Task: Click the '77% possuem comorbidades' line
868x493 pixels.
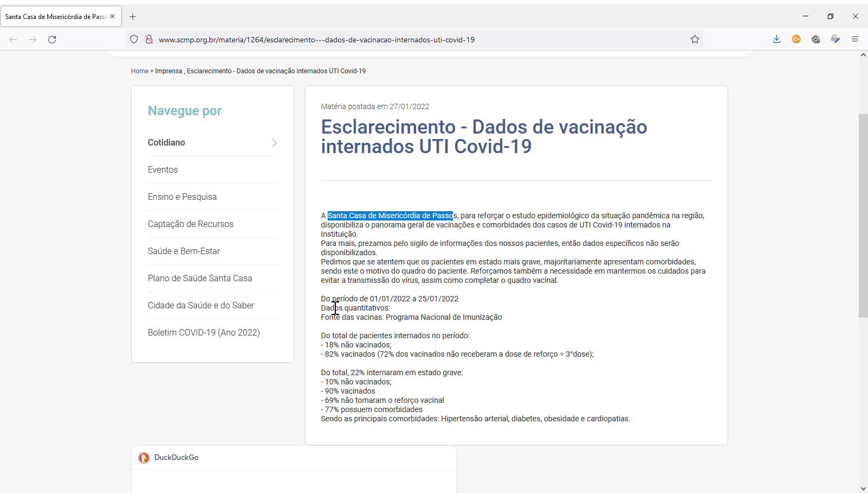Action: pyautogui.click(x=372, y=409)
